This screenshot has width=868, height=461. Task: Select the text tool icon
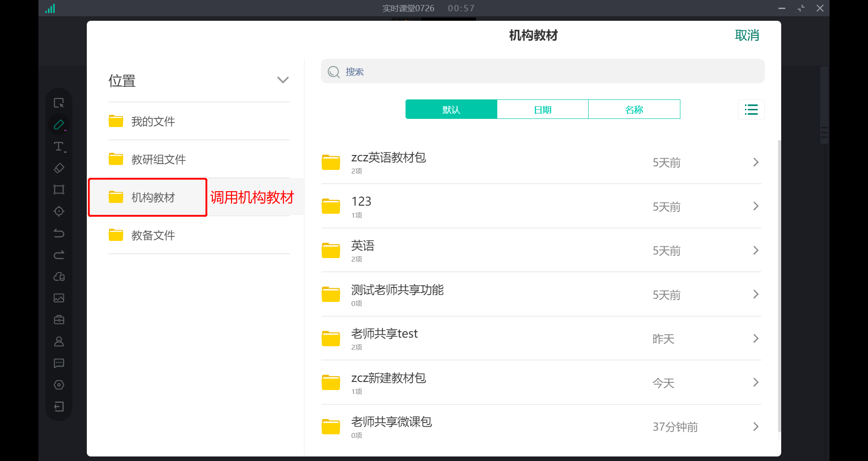click(59, 146)
